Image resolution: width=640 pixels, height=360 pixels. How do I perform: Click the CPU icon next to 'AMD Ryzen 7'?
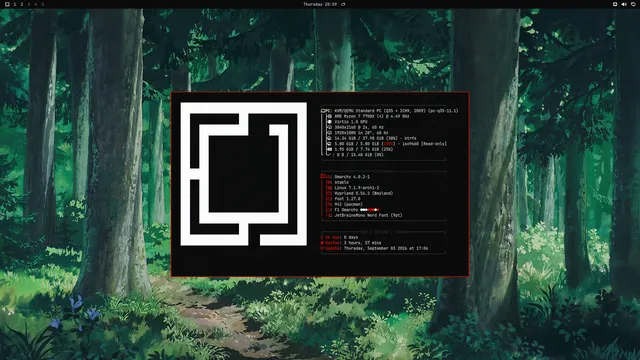pos(329,116)
